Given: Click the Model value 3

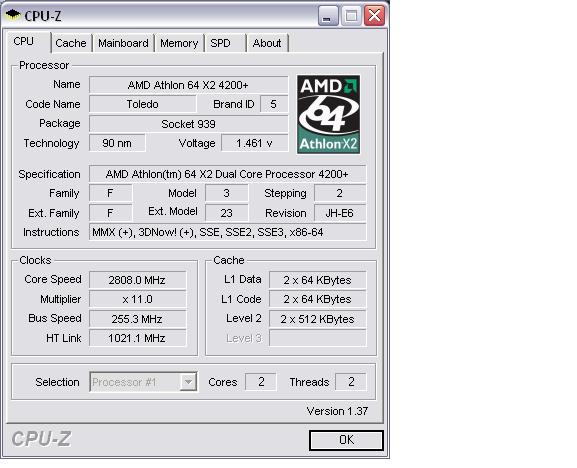Looking at the screenshot, I should click(226, 193).
